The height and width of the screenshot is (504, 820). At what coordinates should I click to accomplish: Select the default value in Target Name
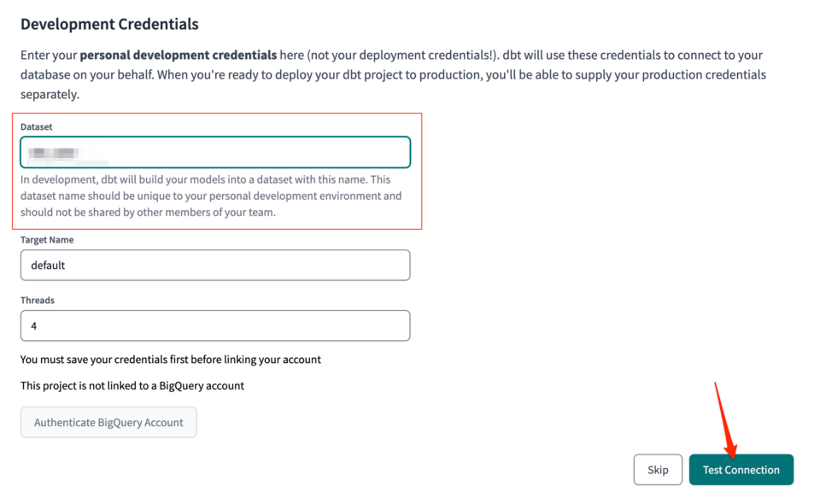pos(44,265)
